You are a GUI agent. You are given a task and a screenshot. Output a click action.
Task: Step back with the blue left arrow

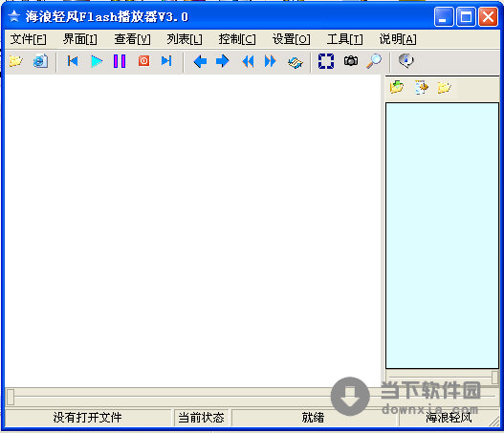point(200,61)
